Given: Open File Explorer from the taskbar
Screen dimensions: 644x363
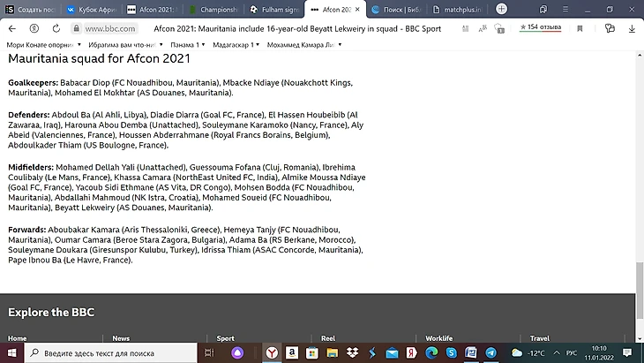Looking at the screenshot, I should [333, 352].
